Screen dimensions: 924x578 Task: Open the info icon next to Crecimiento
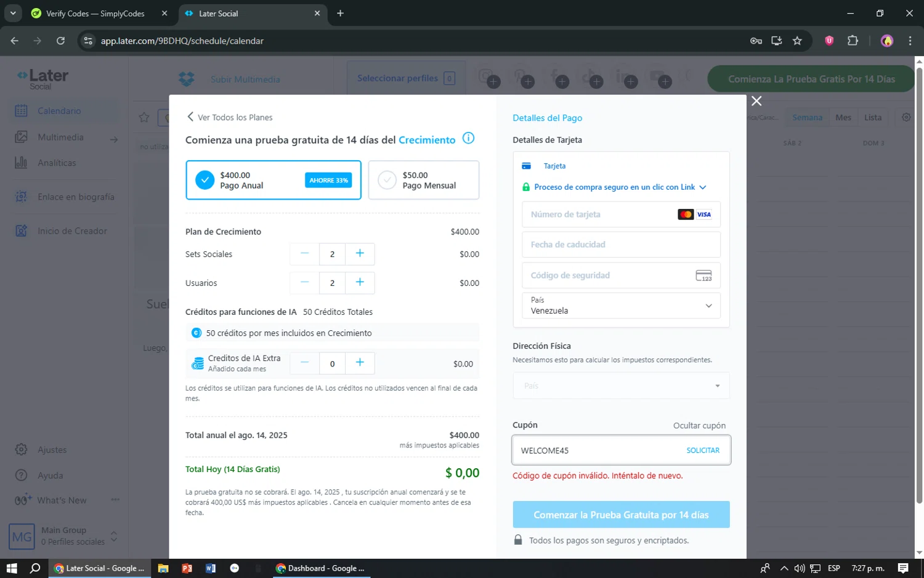[x=468, y=139]
